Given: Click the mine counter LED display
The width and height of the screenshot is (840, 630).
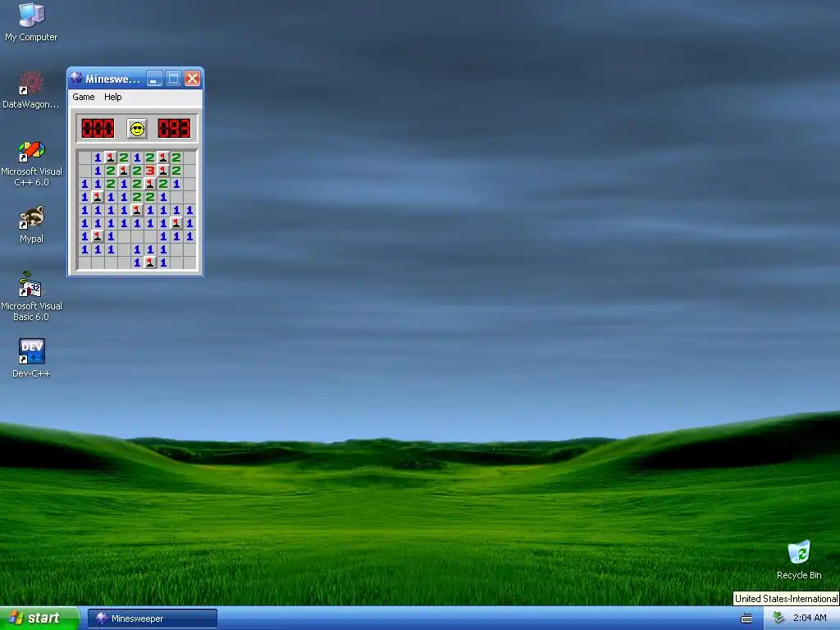Looking at the screenshot, I should click(x=98, y=129).
